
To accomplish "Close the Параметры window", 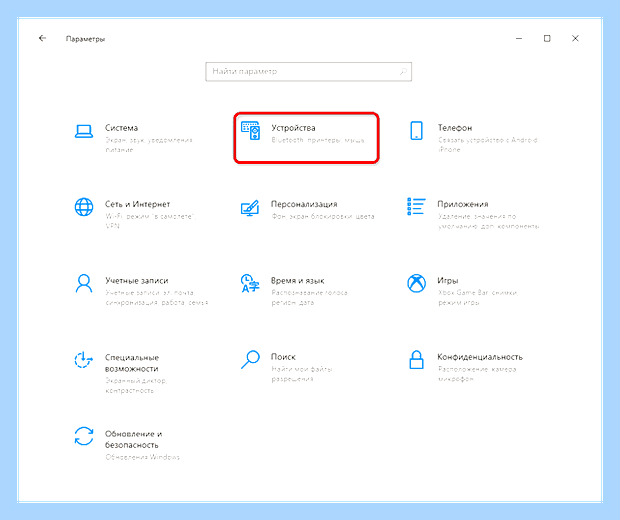I will click(575, 38).
